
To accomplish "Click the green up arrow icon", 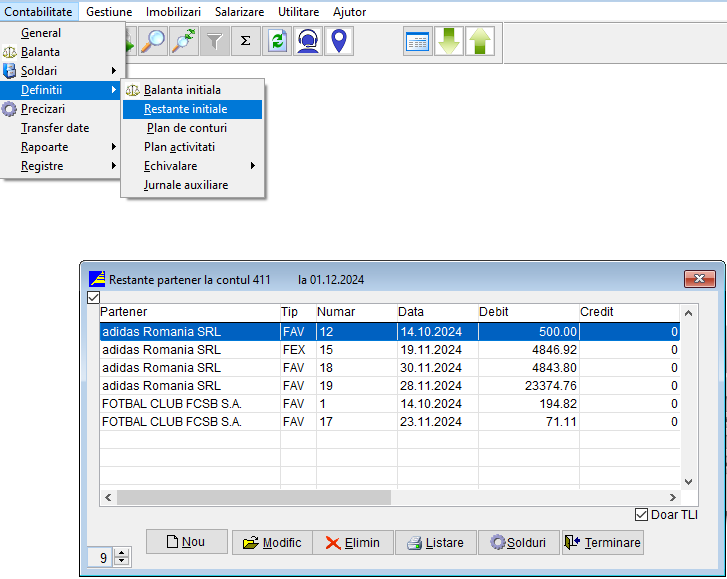I will pyautogui.click(x=480, y=41).
